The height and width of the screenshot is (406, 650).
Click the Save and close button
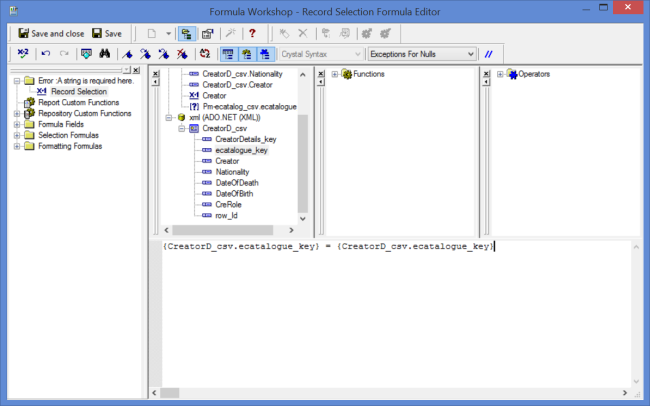pyautogui.click(x=50, y=33)
